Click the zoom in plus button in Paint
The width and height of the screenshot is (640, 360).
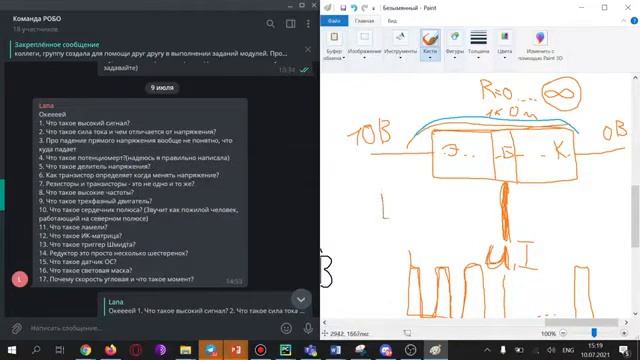click(624, 333)
